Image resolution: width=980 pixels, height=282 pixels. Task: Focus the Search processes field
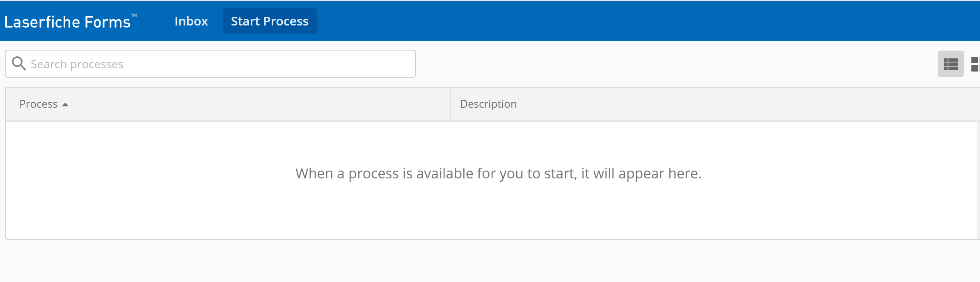pos(211,64)
